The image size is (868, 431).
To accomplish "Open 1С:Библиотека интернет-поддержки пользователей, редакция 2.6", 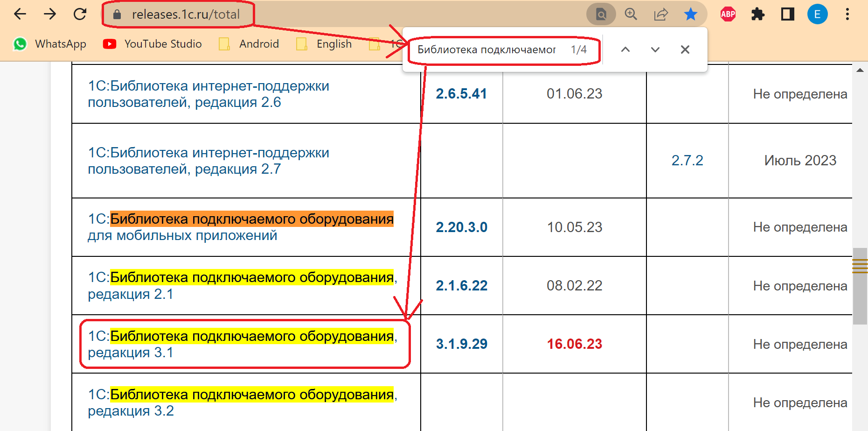I will pos(208,94).
